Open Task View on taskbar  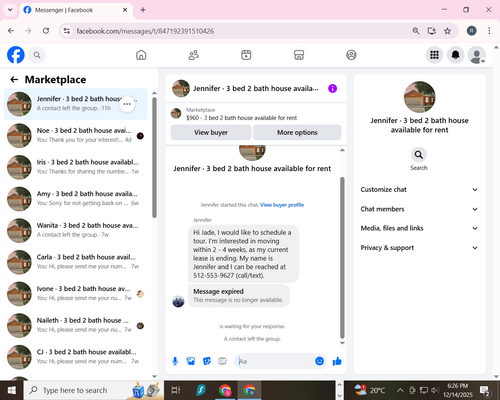pyautogui.click(x=176, y=390)
